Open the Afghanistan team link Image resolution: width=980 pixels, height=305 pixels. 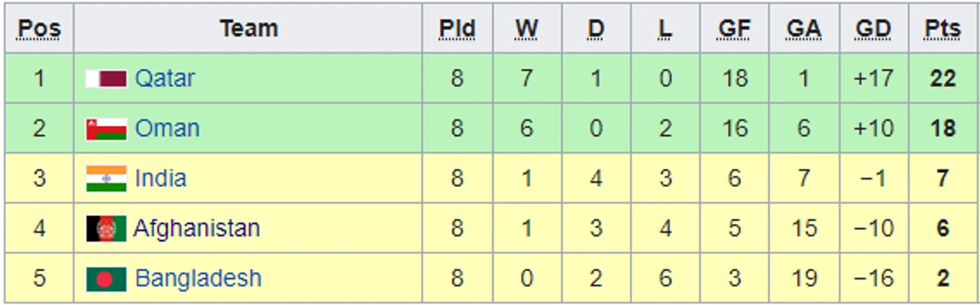[197, 229]
